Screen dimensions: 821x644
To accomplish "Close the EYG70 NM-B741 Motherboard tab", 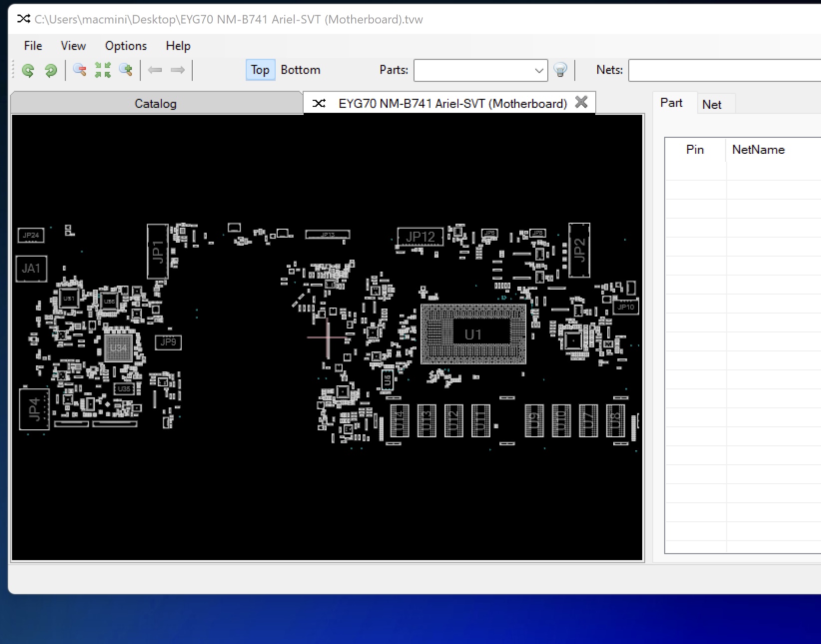I will tap(581, 102).
